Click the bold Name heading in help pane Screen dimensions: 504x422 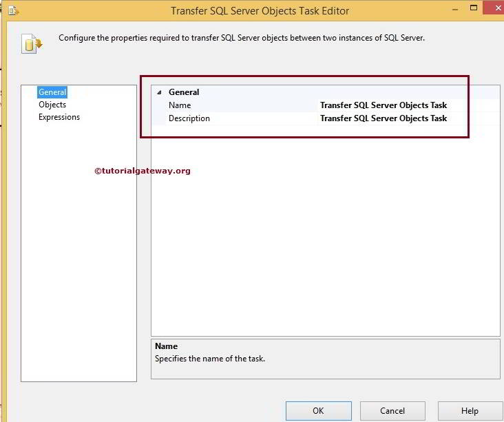(x=166, y=346)
